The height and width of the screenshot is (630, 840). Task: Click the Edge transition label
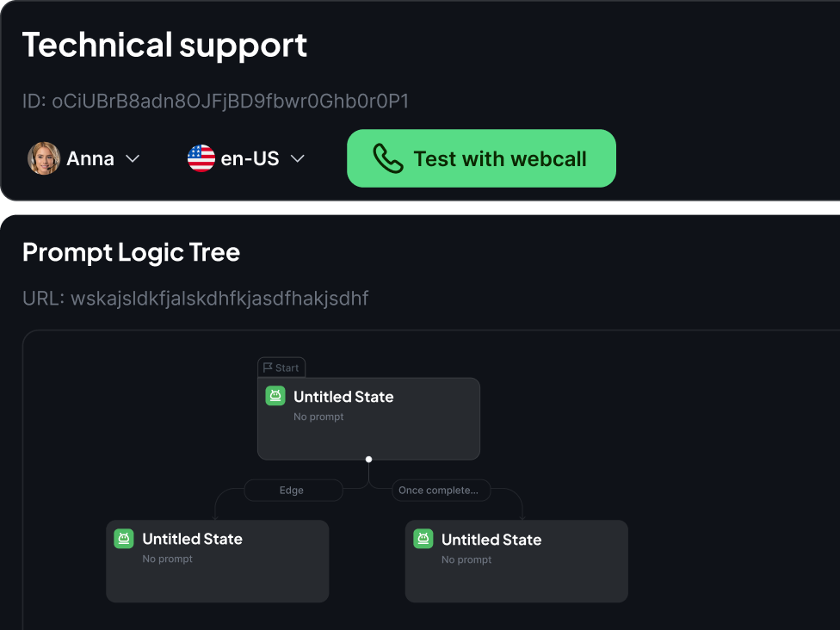coord(292,490)
